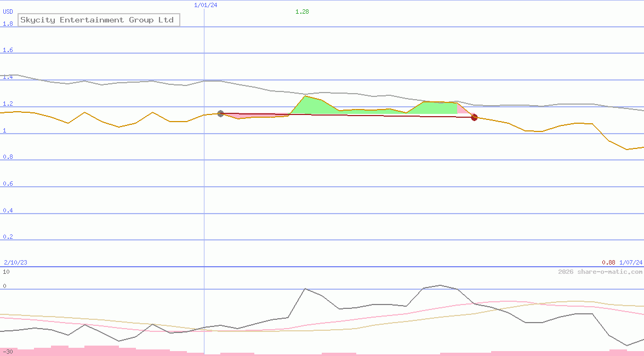Click the 1.2 price axis label

[x=8, y=104]
